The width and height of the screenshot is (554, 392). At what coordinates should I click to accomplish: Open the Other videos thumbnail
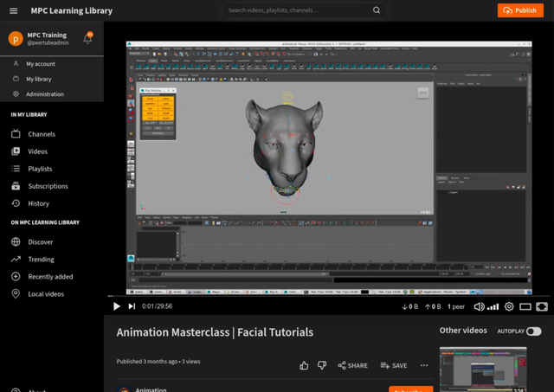coord(483,370)
